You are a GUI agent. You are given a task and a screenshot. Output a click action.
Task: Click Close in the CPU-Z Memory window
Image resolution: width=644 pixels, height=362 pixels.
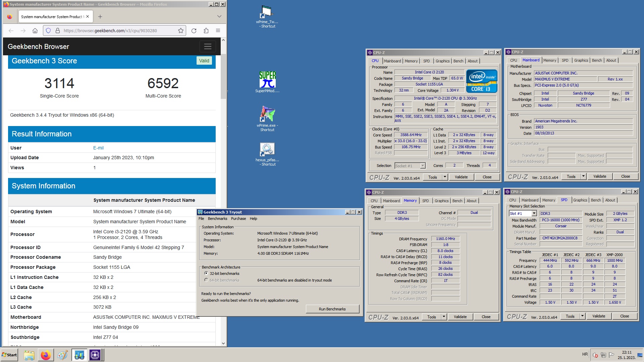486,317
